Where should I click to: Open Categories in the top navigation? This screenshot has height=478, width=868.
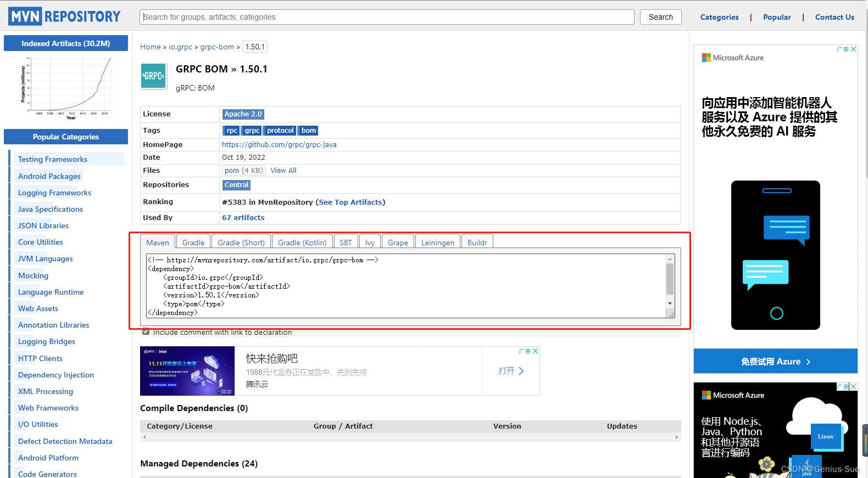[719, 17]
